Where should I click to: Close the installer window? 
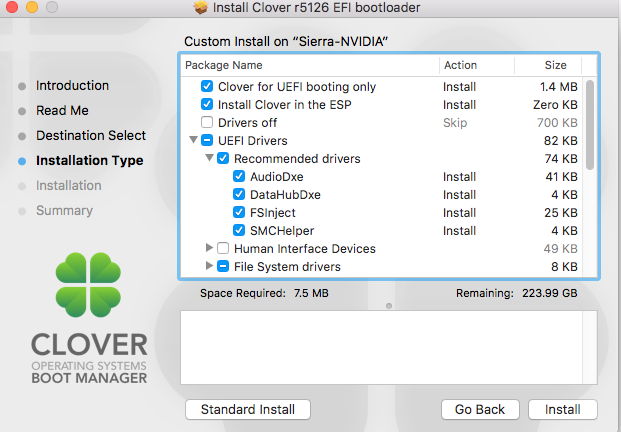point(12,7)
